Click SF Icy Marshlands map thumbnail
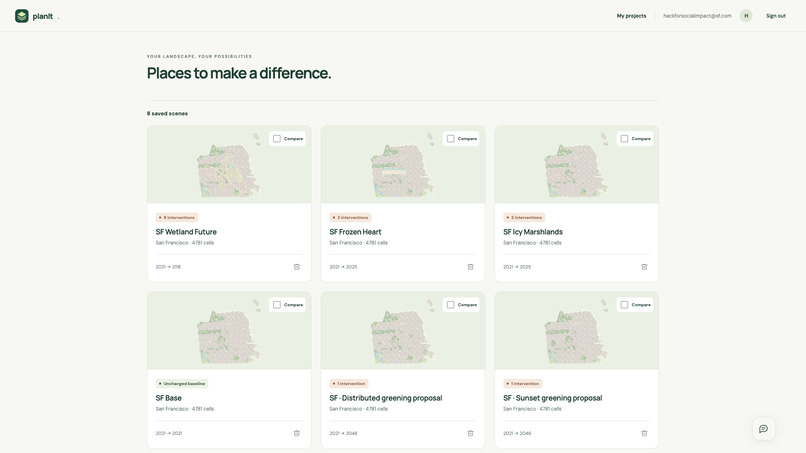 coord(577,165)
